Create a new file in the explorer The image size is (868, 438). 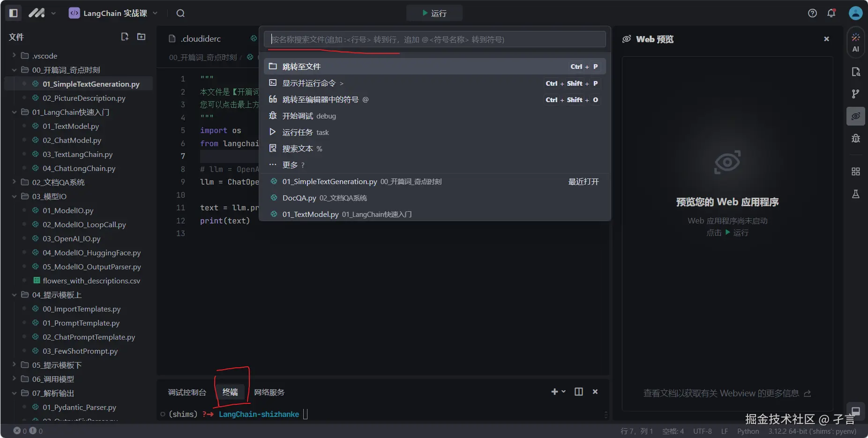click(x=125, y=37)
